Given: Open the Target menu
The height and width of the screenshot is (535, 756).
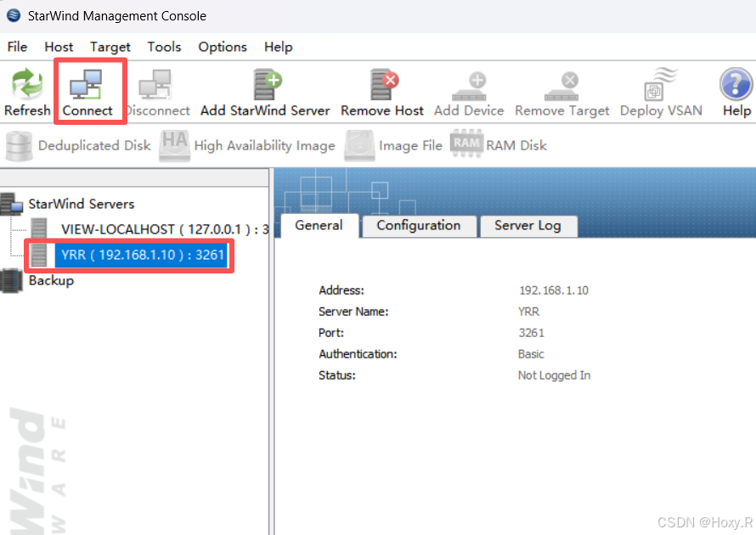Looking at the screenshot, I should point(110,47).
